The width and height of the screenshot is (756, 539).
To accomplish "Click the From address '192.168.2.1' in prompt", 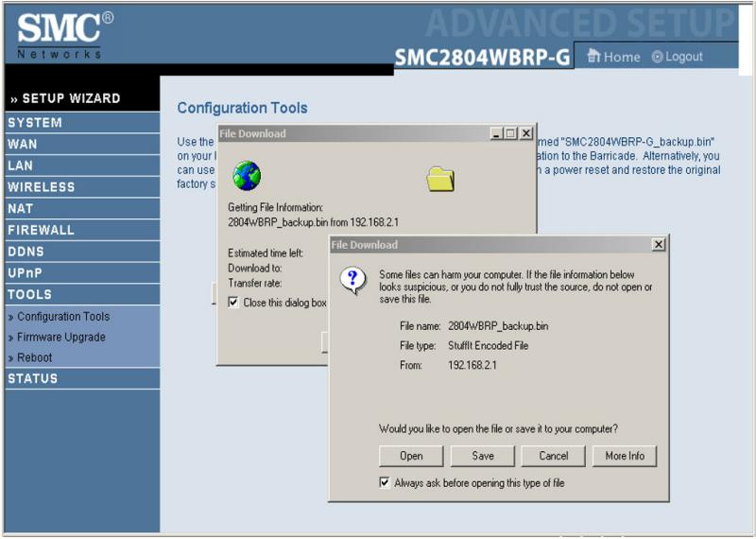I will click(472, 365).
